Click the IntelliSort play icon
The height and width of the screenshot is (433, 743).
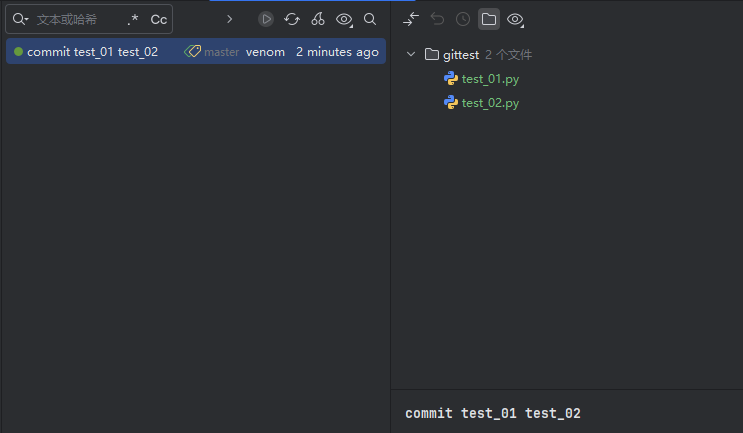266,19
